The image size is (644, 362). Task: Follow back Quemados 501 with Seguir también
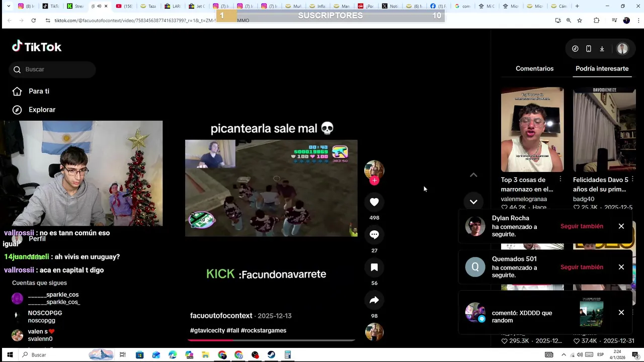[x=582, y=267]
